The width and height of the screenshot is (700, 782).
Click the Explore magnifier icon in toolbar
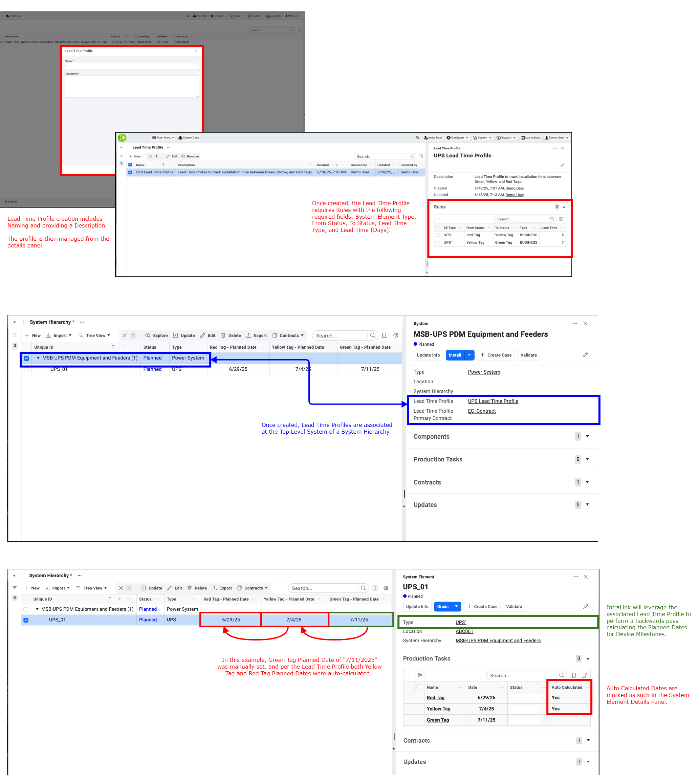[x=148, y=335]
